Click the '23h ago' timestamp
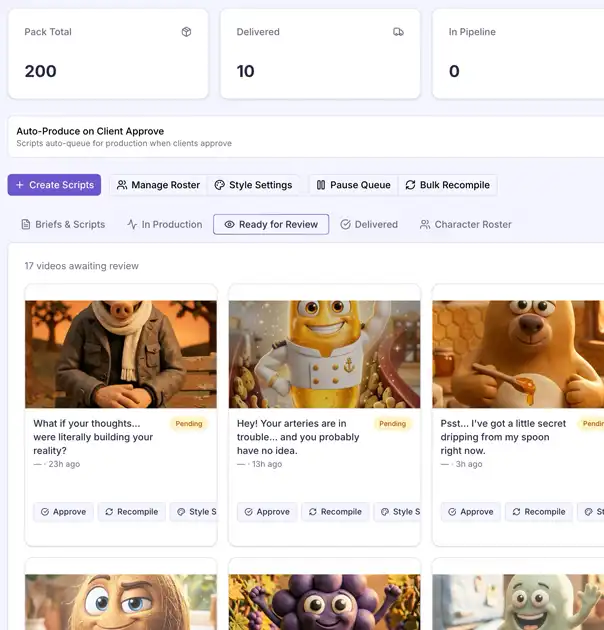This screenshot has width=604, height=630. pos(64,464)
